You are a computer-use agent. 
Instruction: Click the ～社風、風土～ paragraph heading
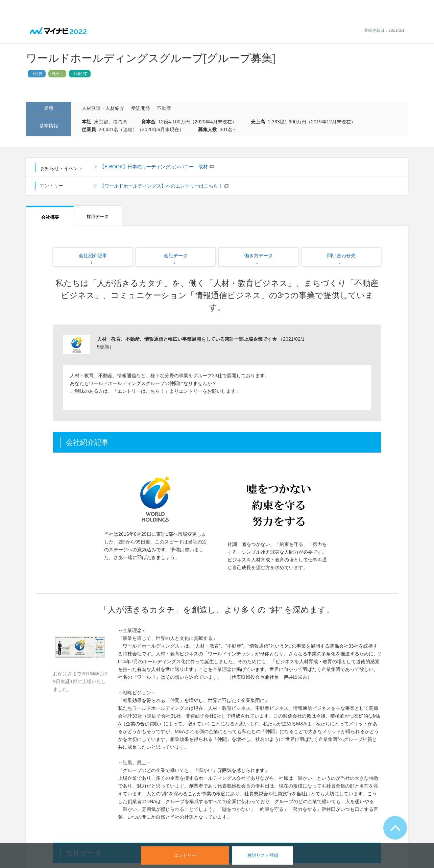(x=135, y=763)
